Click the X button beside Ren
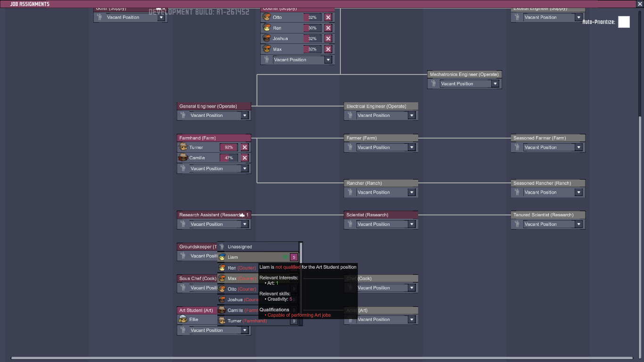Viewport: 644px width, 362px height. pos(328,28)
